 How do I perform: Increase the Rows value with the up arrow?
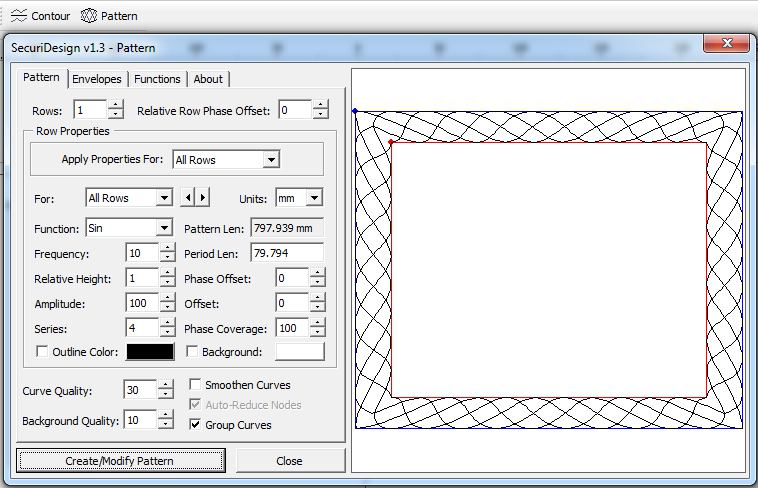coord(116,104)
